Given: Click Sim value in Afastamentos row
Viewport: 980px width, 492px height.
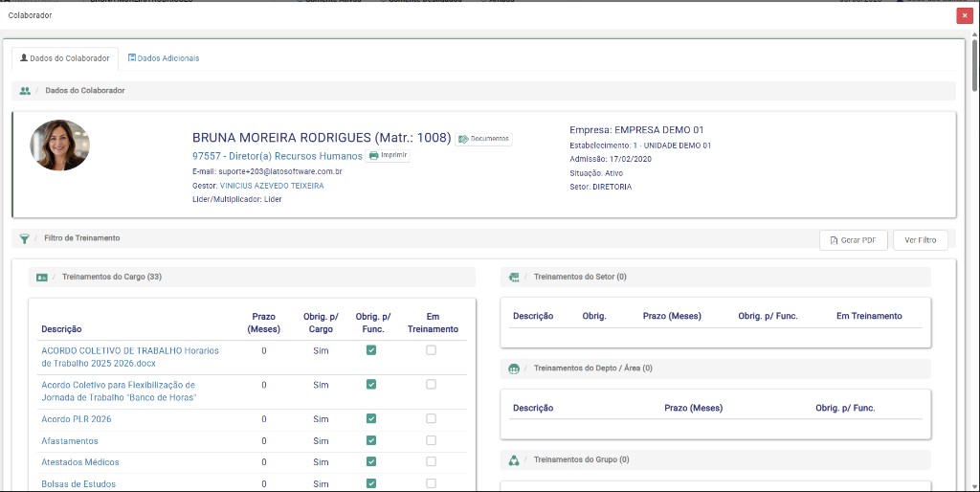Looking at the screenshot, I should point(321,440).
